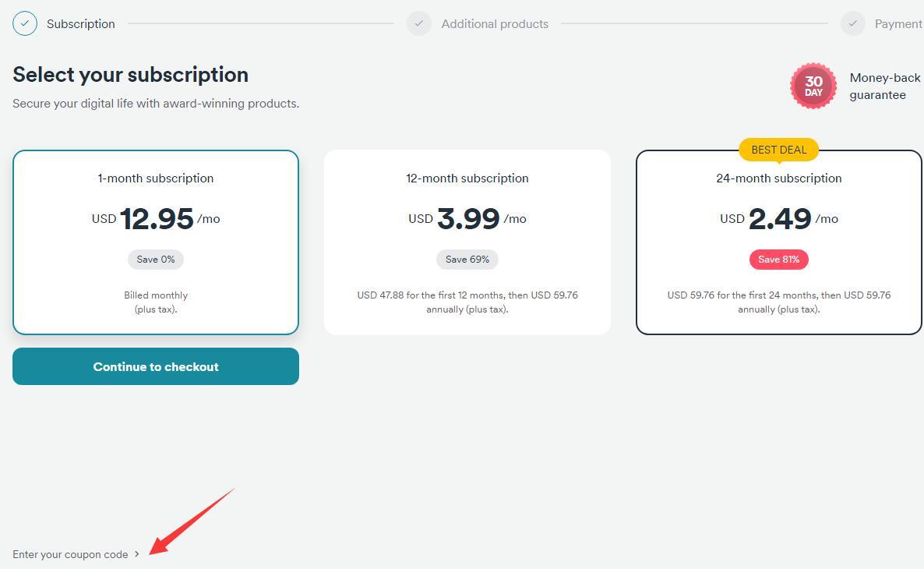Click the Select your subscription heading
Viewport: 924px width, 569px height.
pyautogui.click(x=130, y=75)
